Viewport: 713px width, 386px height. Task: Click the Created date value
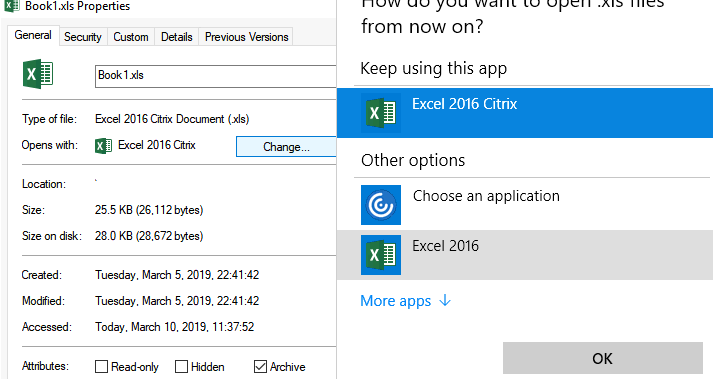click(177, 275)
